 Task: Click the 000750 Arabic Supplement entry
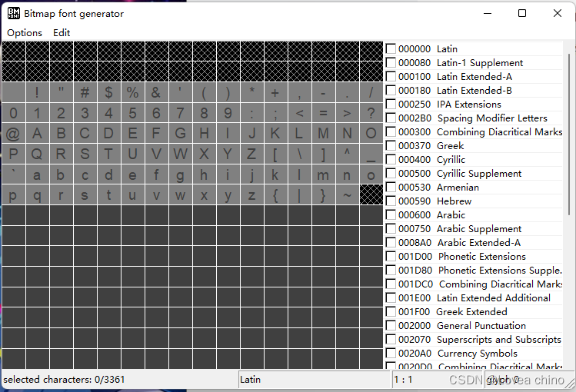[474, 229]
